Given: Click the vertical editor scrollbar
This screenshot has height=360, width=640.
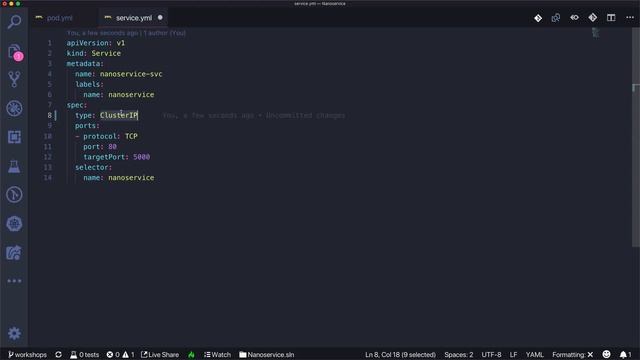Looking at the screenshot, I should point(636,137).
